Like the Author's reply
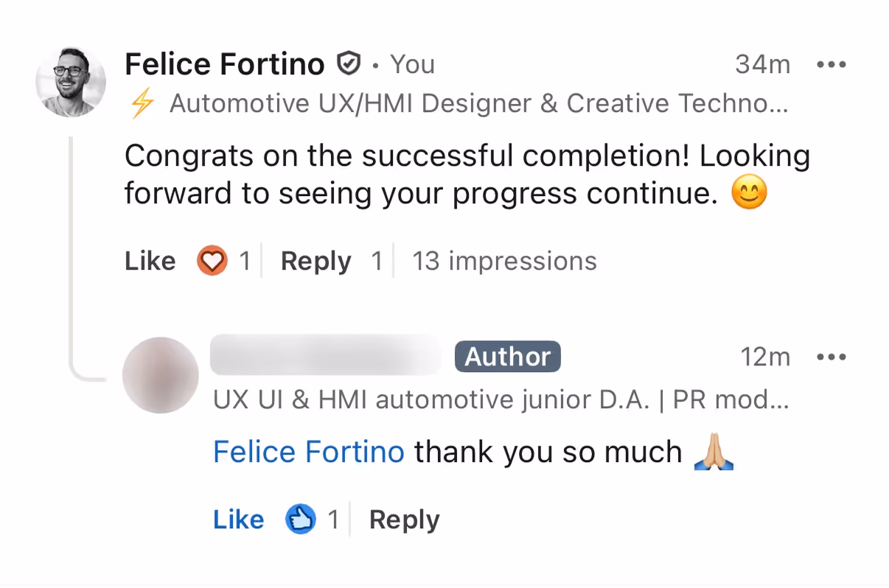 (x=237, y=519)
